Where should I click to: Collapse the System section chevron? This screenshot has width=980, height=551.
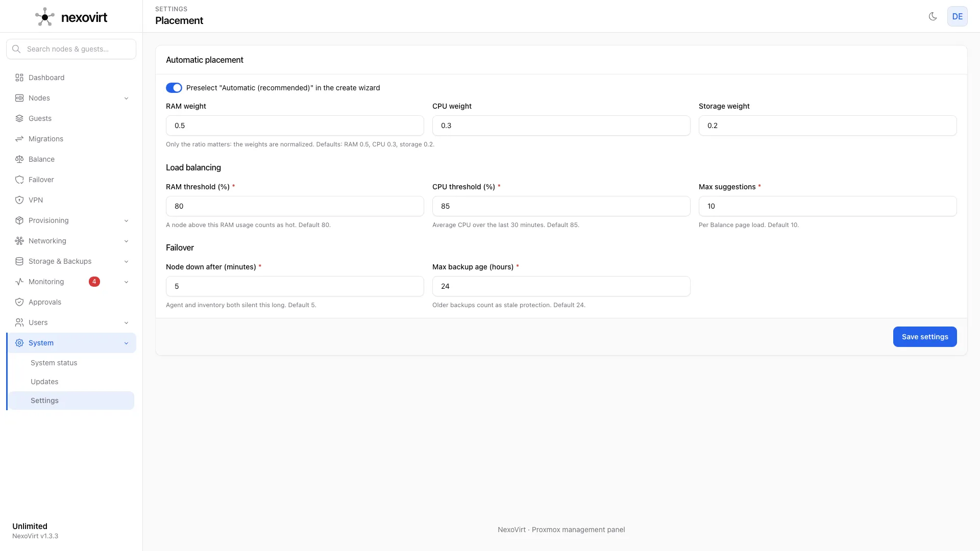click(126, 343)
